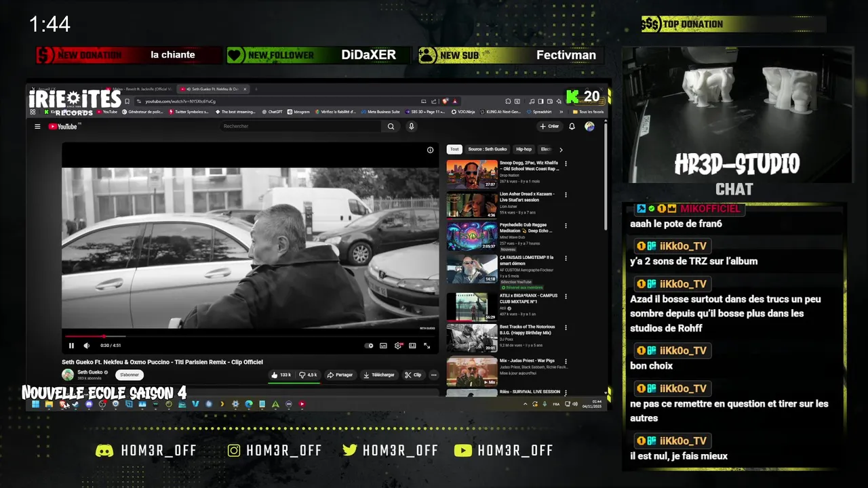868x488 pixels.
Task: Open the Seth Gueko channel avatar
Action: coord(68,374)
